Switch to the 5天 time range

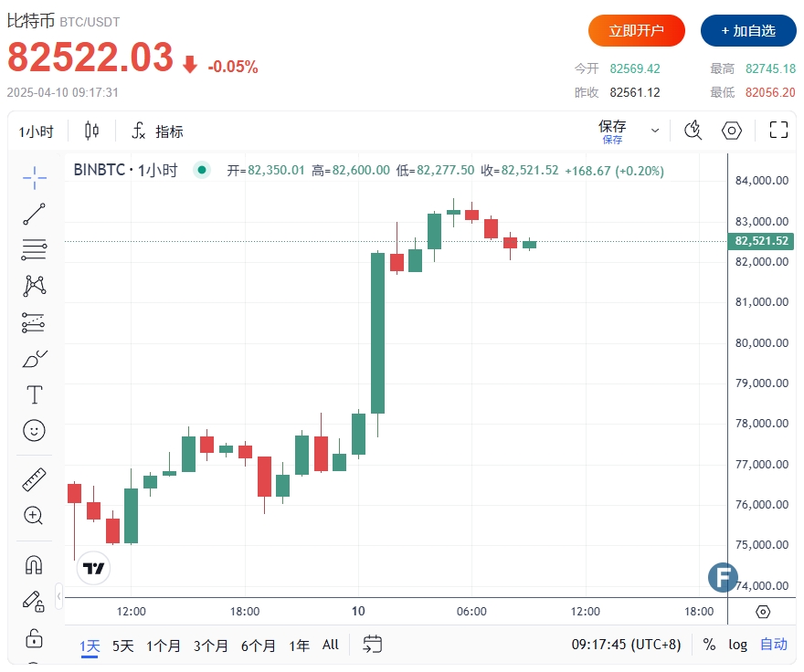[123, 646]
